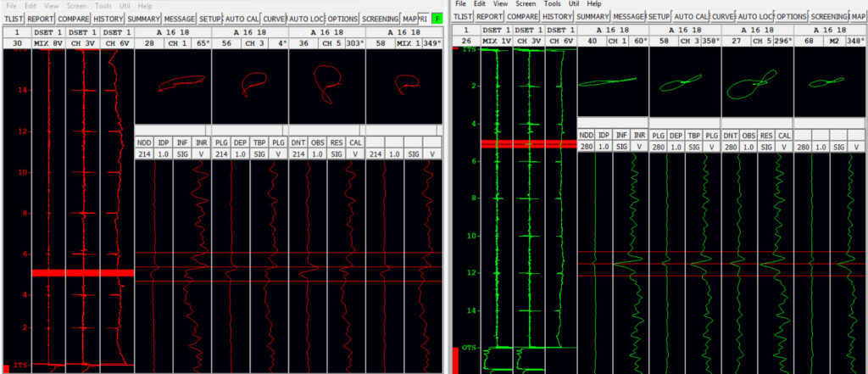
Task: Click the OTS marker on green strip chart
Action: [x=469, y=348]
